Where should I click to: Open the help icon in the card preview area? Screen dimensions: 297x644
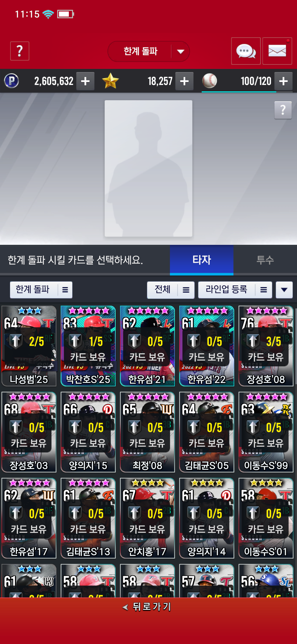coord(283,110)
